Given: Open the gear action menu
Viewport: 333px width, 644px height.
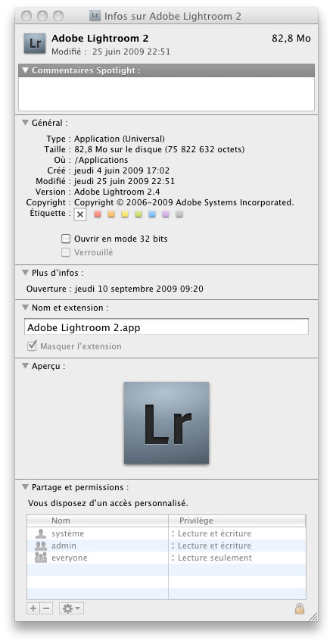Looking at the screenshot, I should pos(71,608).
